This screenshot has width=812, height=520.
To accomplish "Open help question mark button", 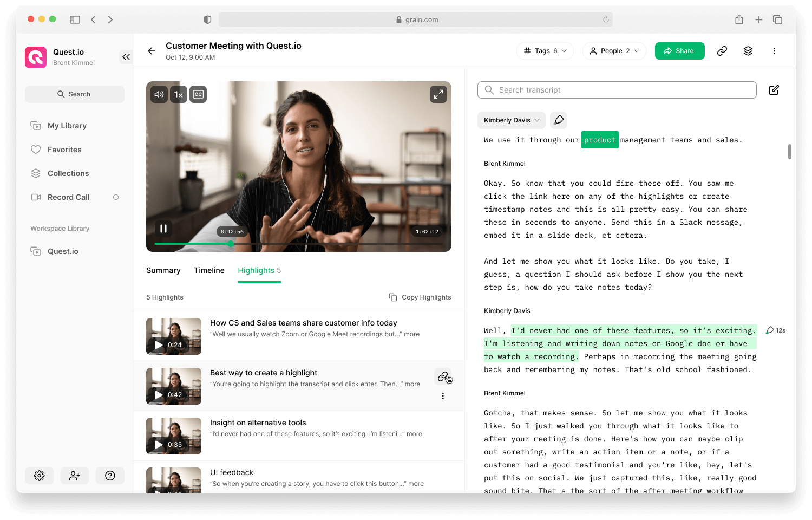I will [x=110, y=476].
